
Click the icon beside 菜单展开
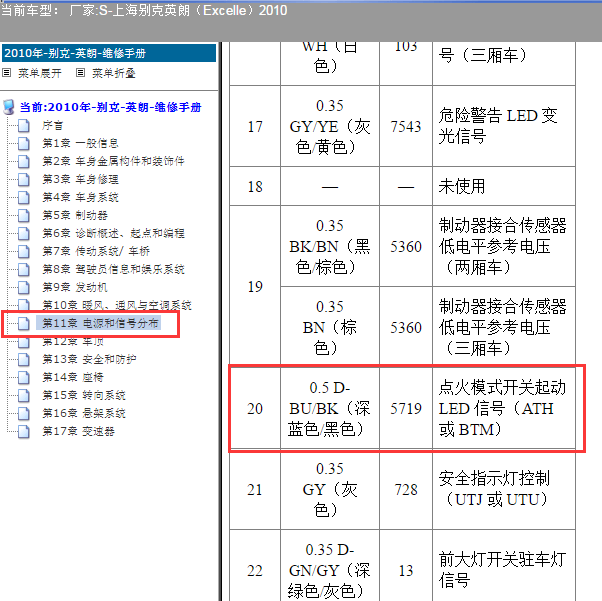click(7, 73)
